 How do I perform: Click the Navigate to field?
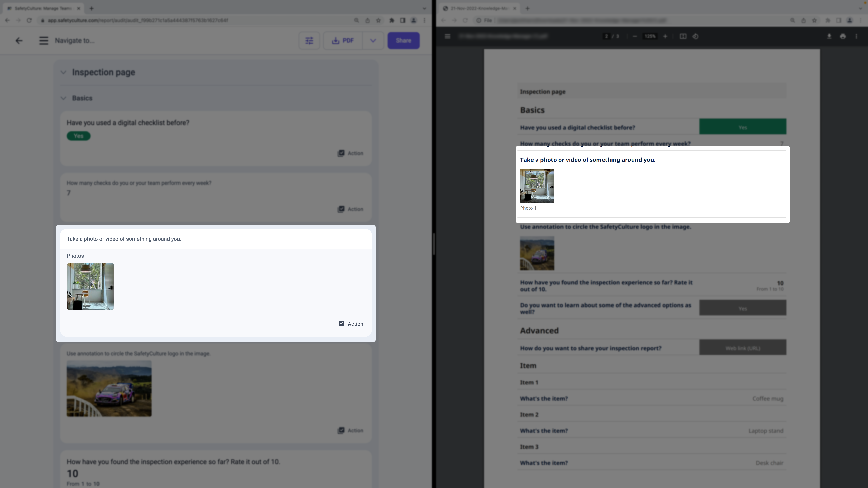point(75,41)
